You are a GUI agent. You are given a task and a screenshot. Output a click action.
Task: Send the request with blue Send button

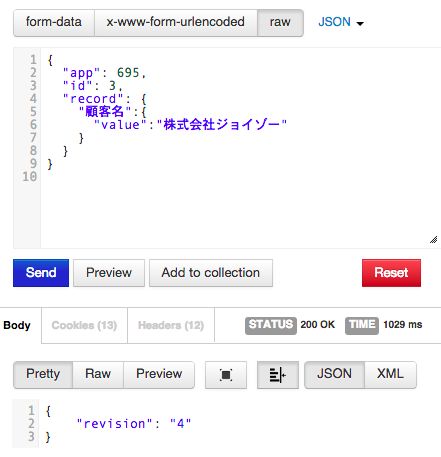point(41,273)
